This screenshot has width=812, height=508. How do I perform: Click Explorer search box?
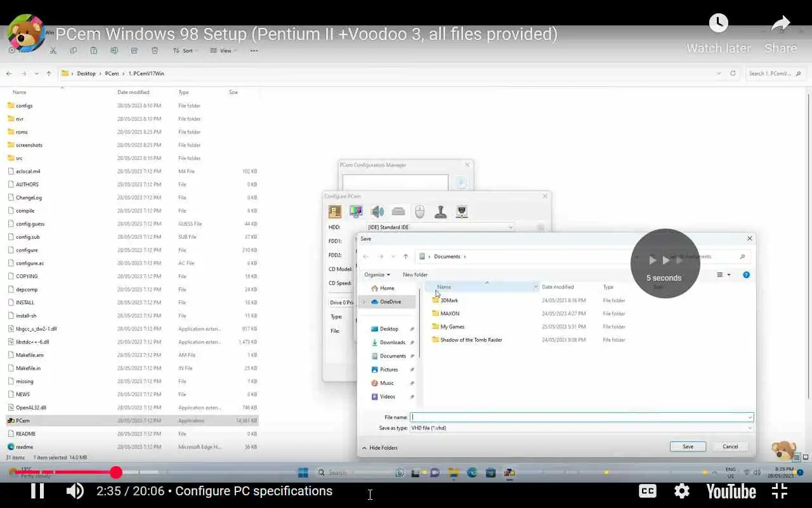point(775,74)
